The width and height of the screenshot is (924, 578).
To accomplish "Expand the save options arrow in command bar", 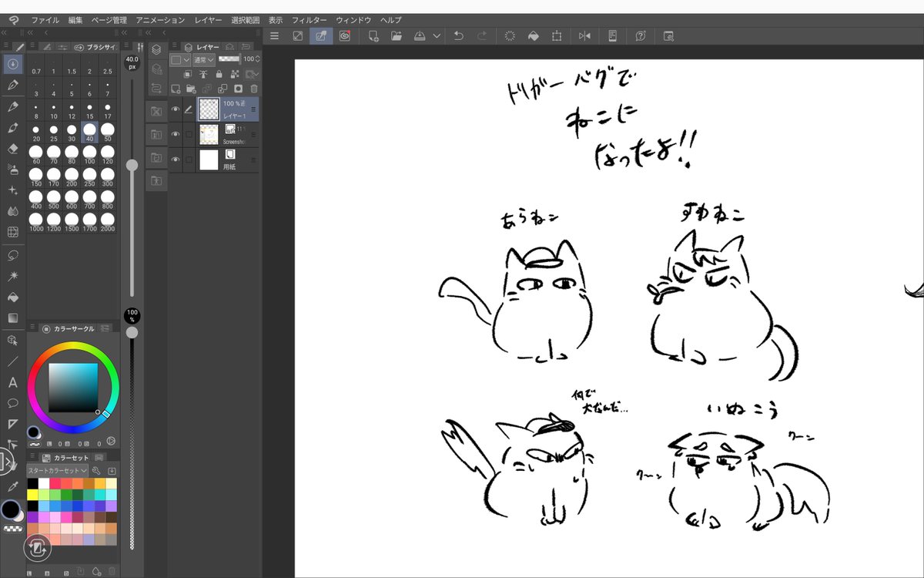I will pyautogui.click(x=437, y=35).
